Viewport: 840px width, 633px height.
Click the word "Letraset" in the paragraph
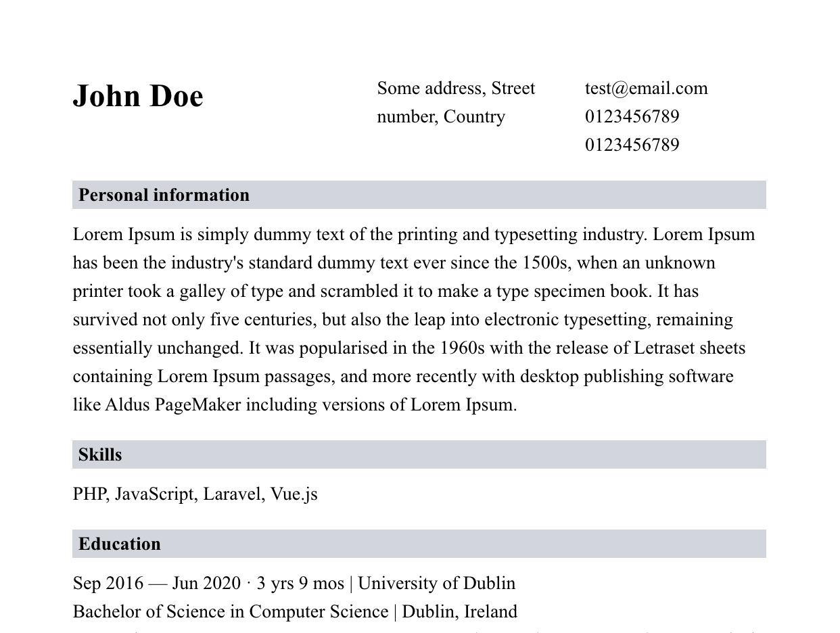tap(664, 348)
